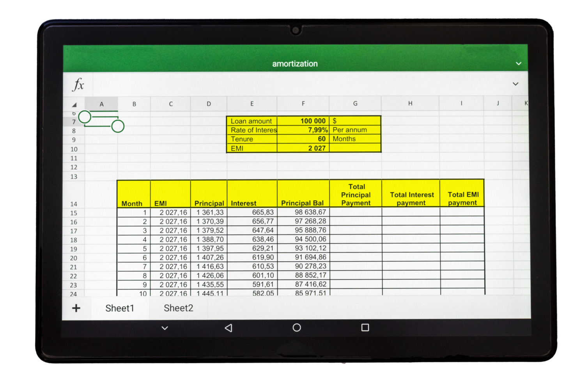This screenshot has height=382, width=588.
Task: Select the Tenure label cell
Action: click(252, 139)
